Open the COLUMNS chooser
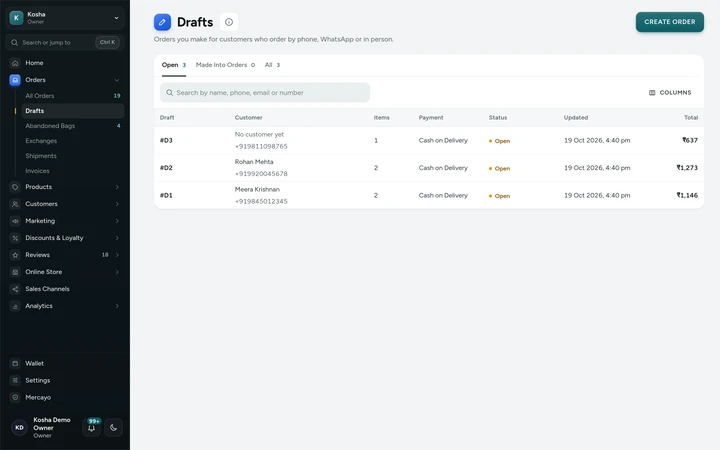Image resolution: width=720 pixels, height=450 pixels. click(x=670, y=93)
